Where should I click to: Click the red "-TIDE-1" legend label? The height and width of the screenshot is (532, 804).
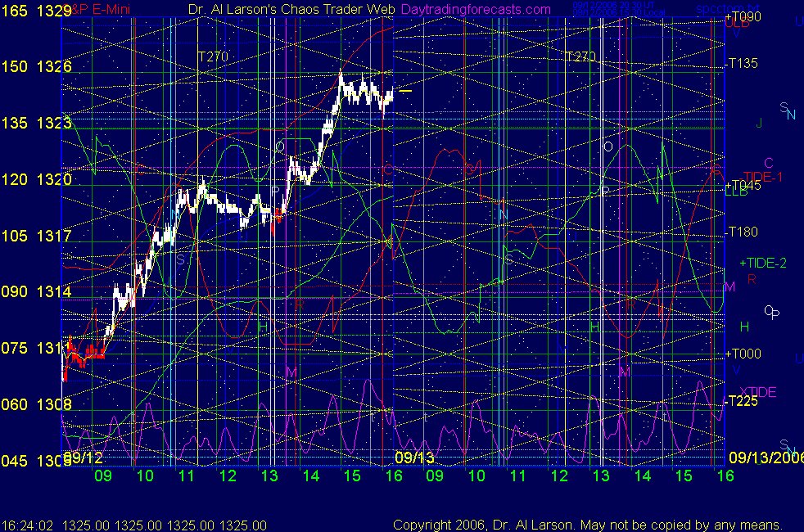click(x=761, y=178)
